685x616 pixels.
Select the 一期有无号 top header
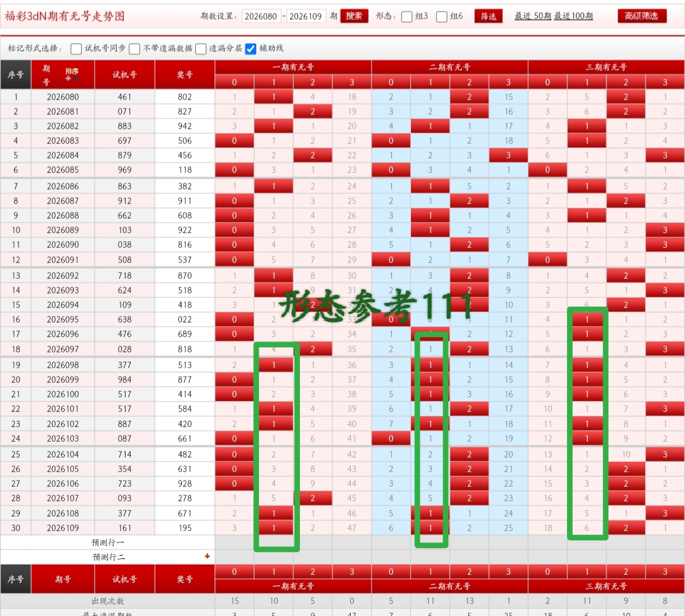point(293,67)
